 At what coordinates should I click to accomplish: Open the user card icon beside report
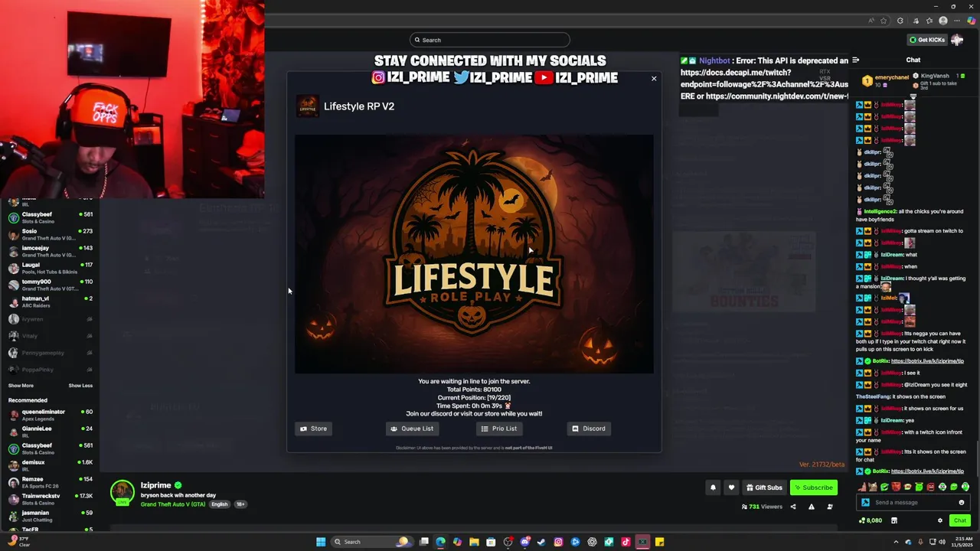point(830,507)
